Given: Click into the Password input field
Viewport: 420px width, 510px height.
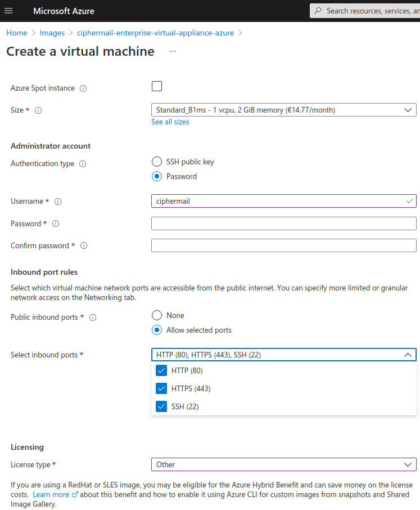Looking at the screenshot, I should (x=283, y=223).
